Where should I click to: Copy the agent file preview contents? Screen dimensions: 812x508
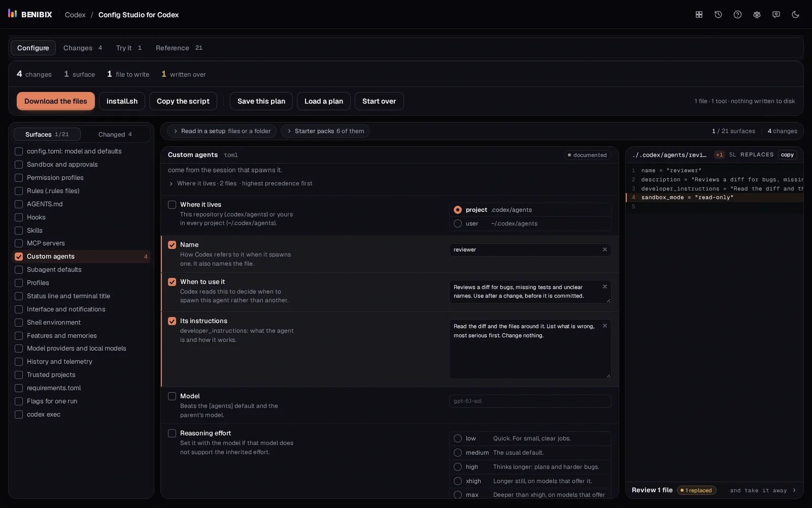pos(787,155)
